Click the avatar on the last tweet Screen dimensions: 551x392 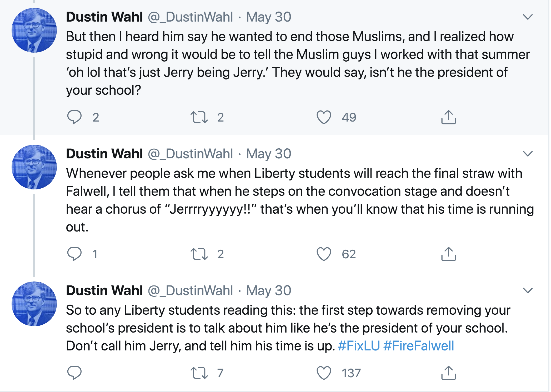pos(34,304)
